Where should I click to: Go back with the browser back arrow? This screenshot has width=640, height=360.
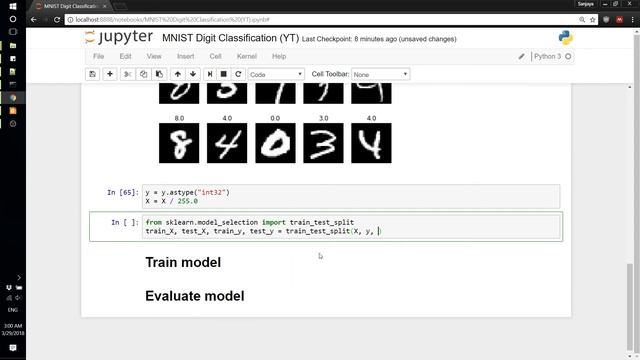click(34, 20)
